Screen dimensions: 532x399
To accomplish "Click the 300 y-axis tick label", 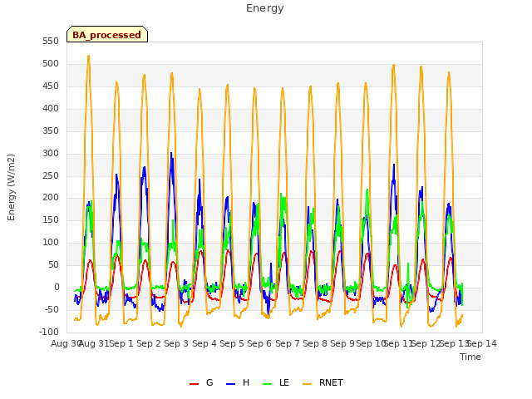I will point(51,153).
